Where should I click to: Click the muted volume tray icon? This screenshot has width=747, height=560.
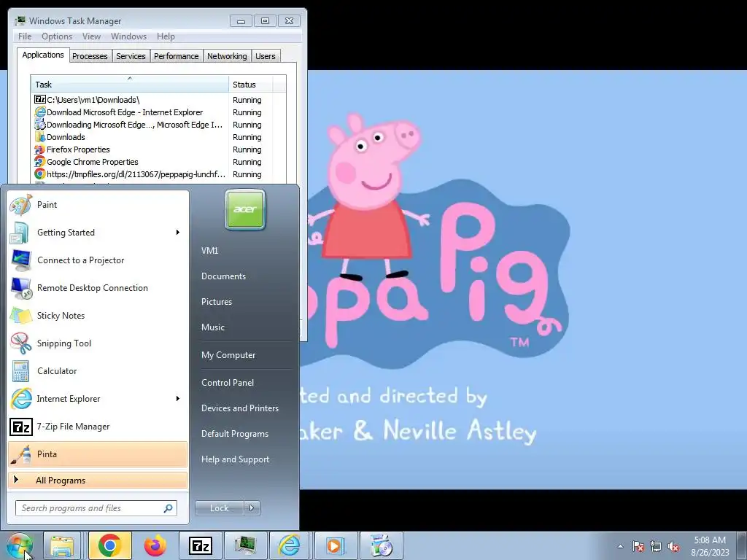(x=673, y=546)
